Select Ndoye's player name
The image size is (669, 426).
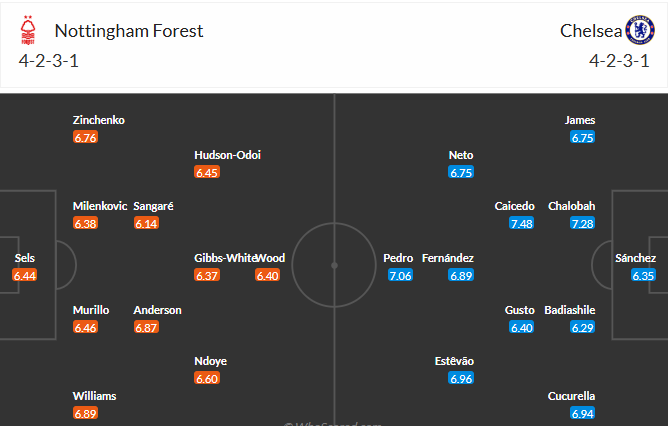[x=211, y=362]
